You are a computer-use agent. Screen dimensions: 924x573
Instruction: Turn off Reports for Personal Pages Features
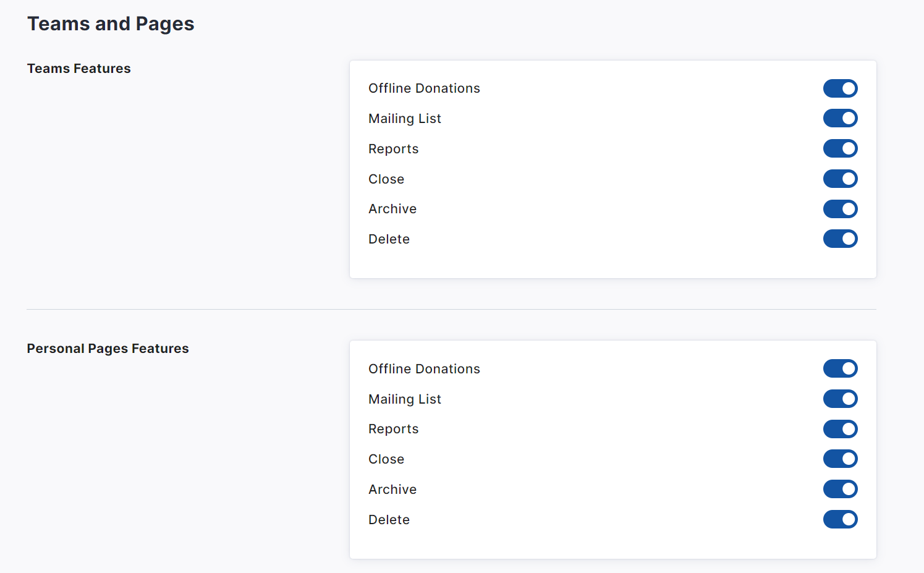point(840,429)
